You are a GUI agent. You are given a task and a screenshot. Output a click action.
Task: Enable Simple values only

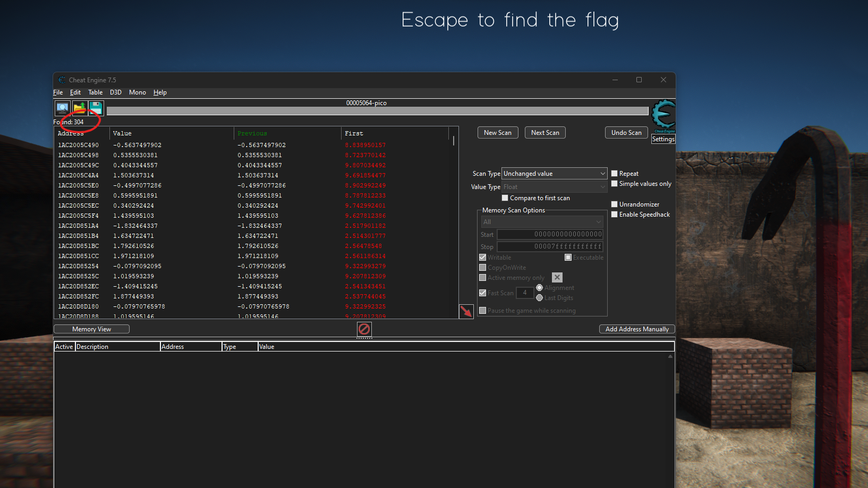614,184
